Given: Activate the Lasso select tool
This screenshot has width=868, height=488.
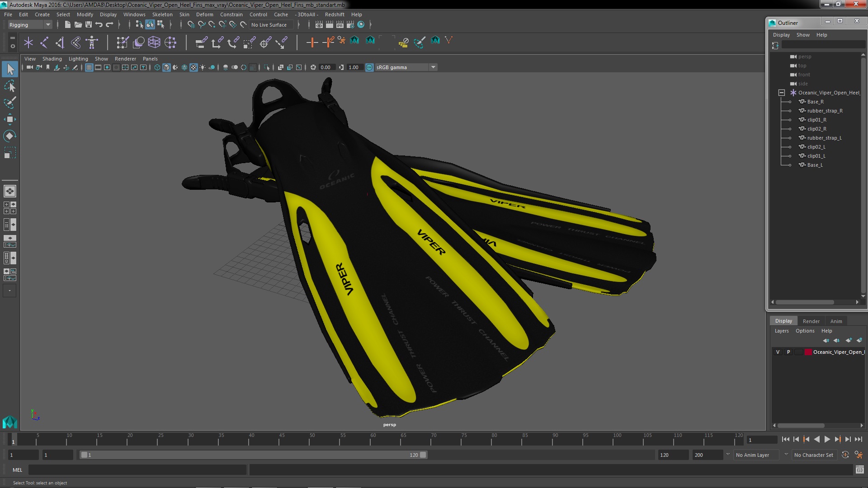Looking at the screenshot, I should (10, 86).
